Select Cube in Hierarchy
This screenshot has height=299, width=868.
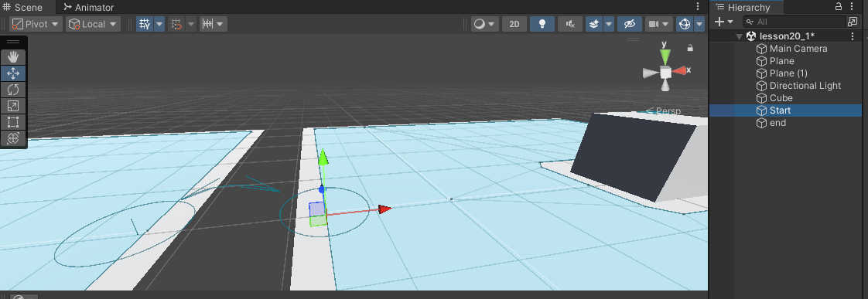coord(785,98)
